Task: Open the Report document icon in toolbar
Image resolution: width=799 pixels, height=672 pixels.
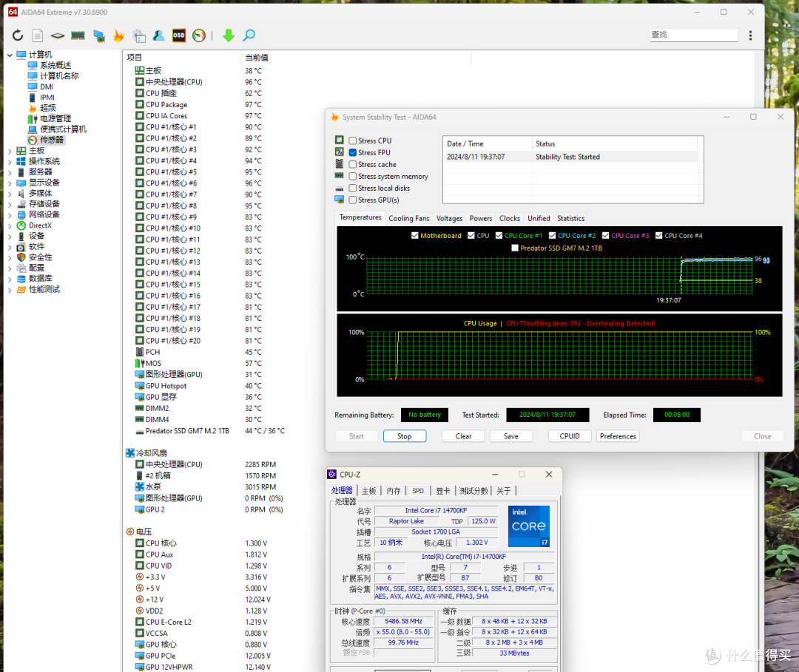Action: point(38,35)
